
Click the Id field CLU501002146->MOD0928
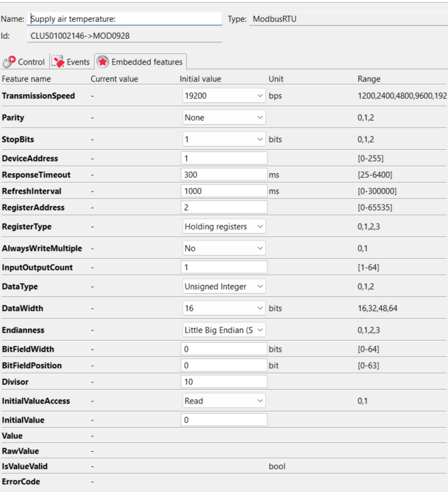pos(124,35)
